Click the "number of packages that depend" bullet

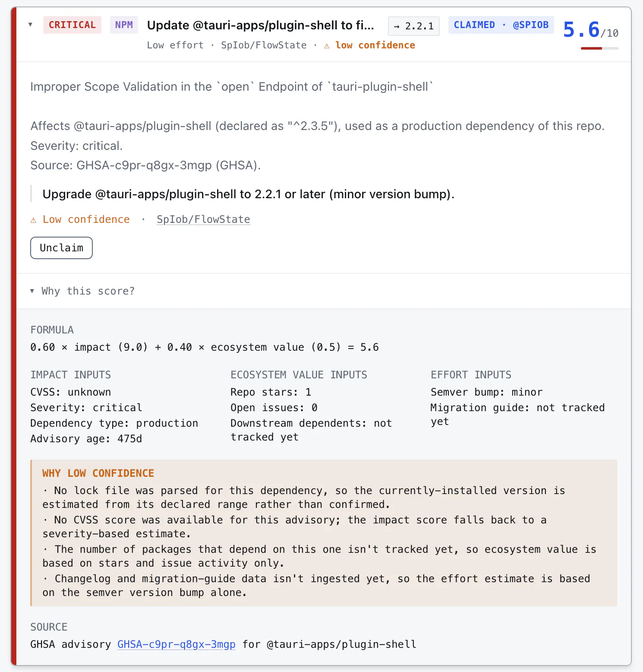tap(319, 556)
